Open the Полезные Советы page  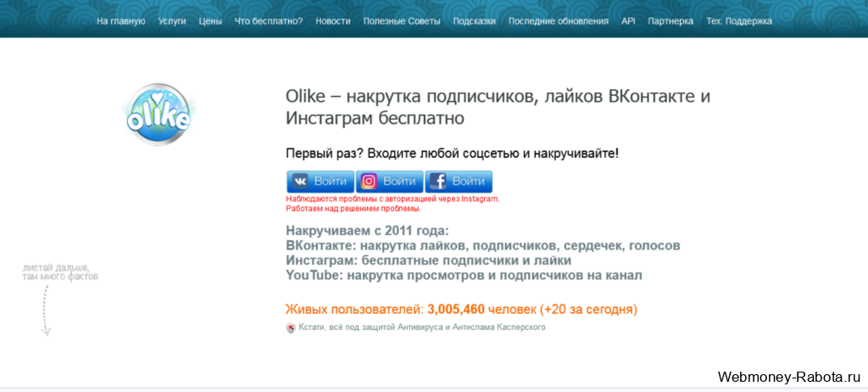tap(402, 21)
